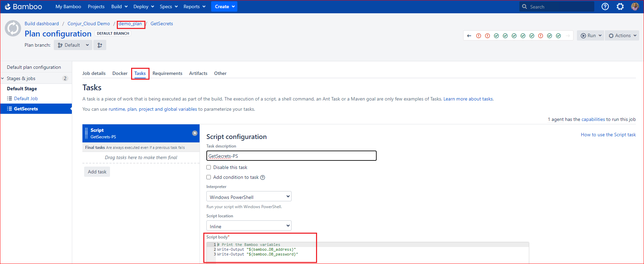
Task: Open Learn more about tasks link
Action: click(x=468, y=99)
